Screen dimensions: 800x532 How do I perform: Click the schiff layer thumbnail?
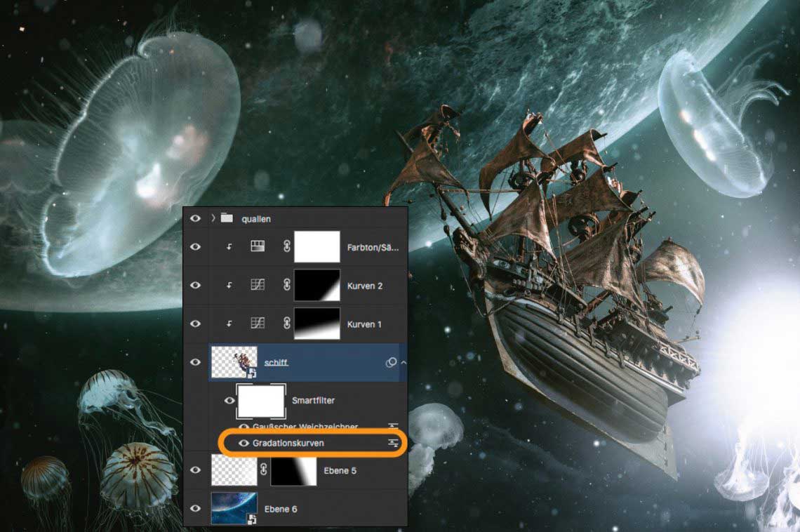pos(234,362)
